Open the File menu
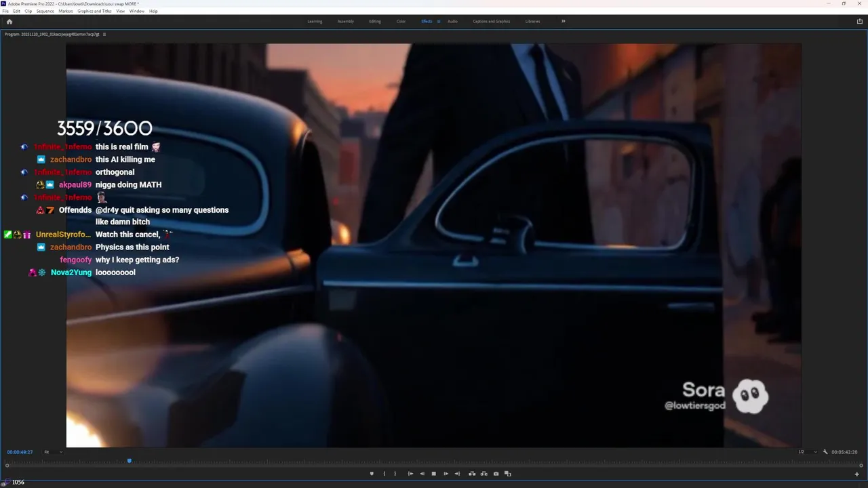This screenshot has width=868, height=488. [5, 11]
